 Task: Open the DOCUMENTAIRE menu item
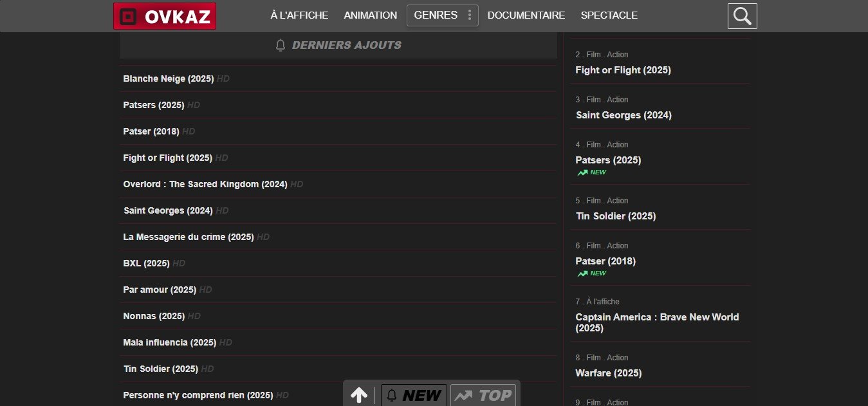(526, 15)
